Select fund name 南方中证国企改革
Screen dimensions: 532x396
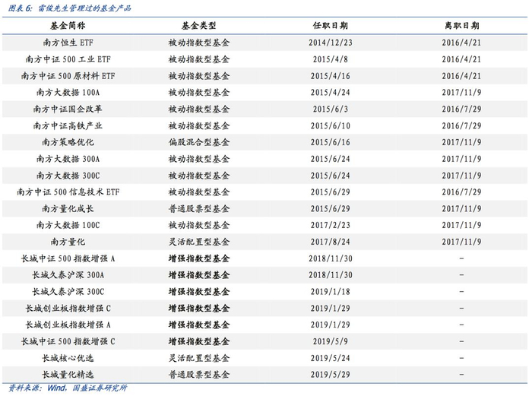point(68,109)
